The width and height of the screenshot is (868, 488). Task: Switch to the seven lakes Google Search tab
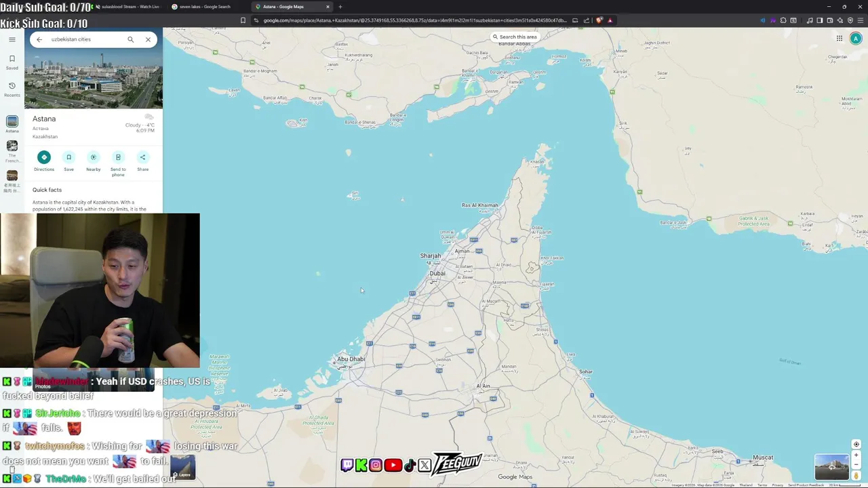[205, 7]
